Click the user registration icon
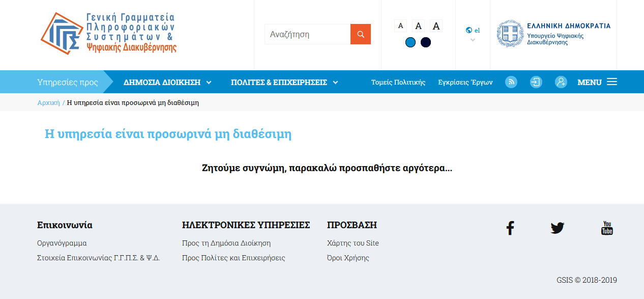This screenshot has width=644, height=299. (x=561, y=82)
